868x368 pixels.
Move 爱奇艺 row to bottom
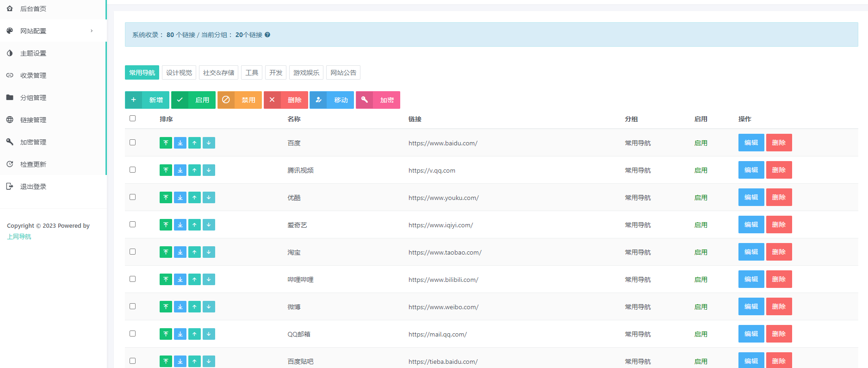click(x=180, y=225)
